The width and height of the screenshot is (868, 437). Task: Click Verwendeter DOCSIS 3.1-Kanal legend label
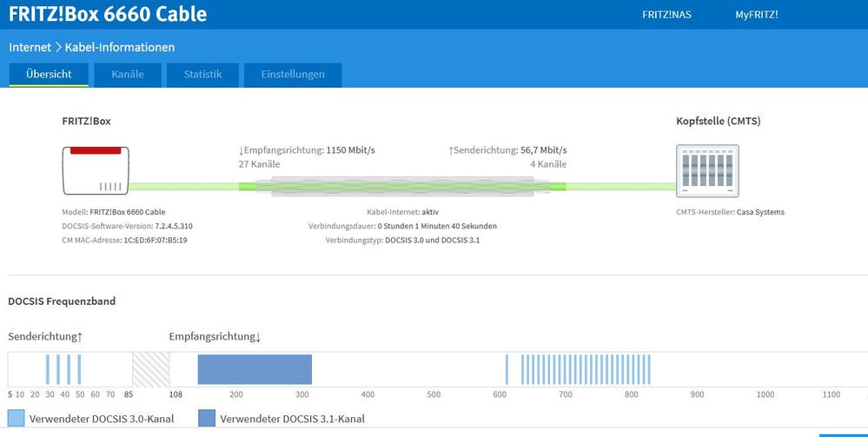coord(292,419)
